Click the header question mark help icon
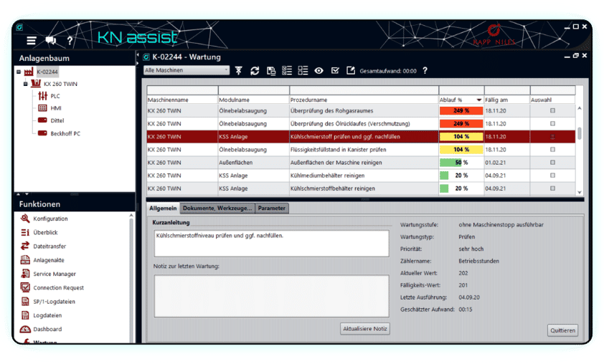604x364 pixels. [x=70, y=40]
